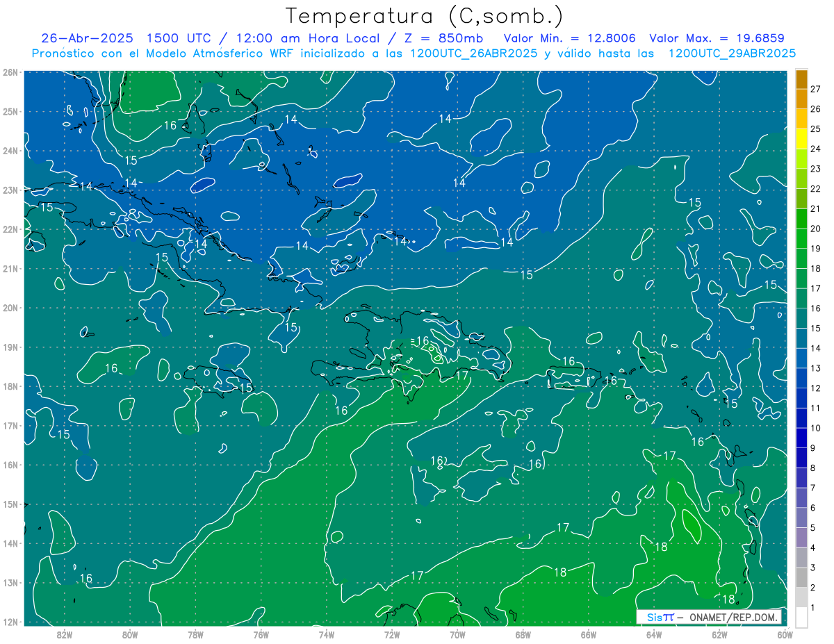834x644 pixels.
Task: Click the legend swatch between 25 and 26
Action: [801, 119]
